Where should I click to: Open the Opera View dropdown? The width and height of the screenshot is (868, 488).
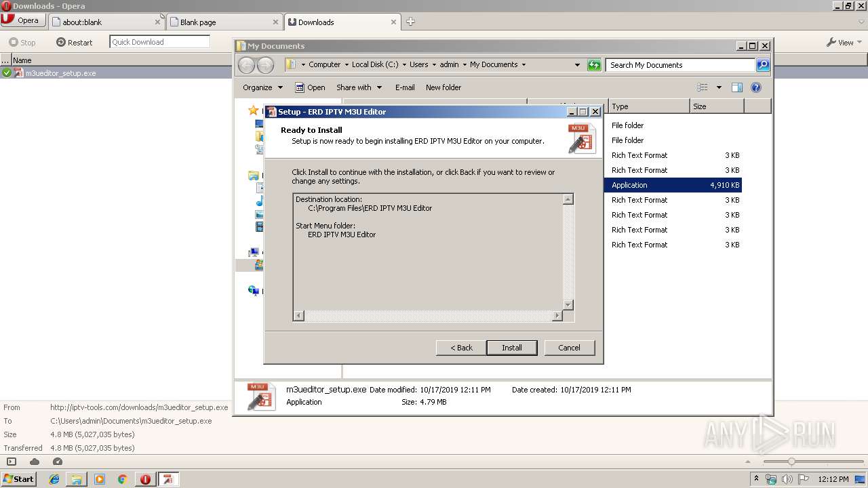click(x=844, y=42)
